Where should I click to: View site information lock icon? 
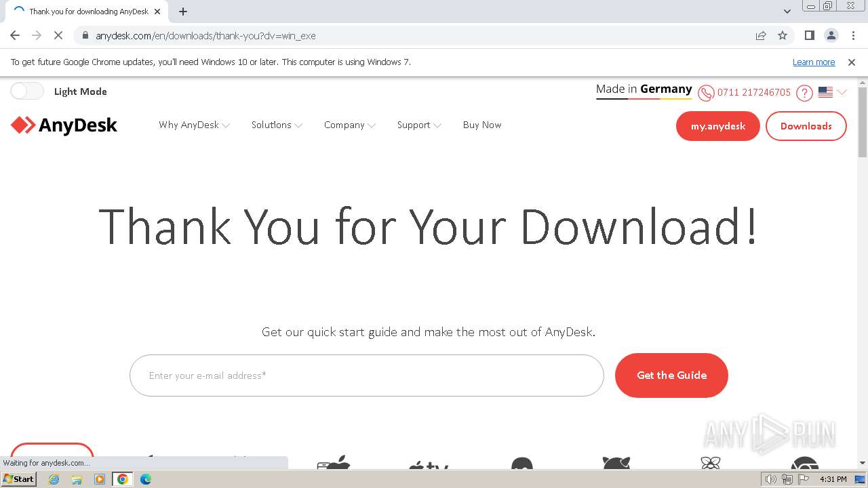click(x=85, y=35)
